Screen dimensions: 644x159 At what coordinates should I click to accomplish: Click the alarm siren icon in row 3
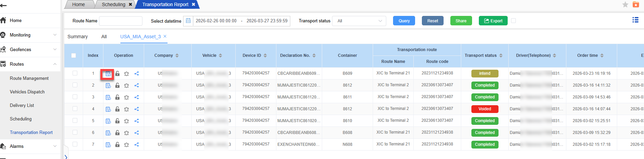pos(126,97)
